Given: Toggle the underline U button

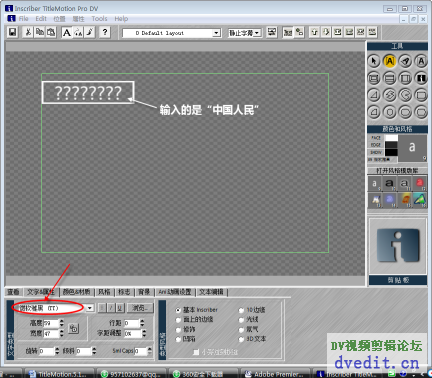Looking at the screenshot, I should coord(120,308).
